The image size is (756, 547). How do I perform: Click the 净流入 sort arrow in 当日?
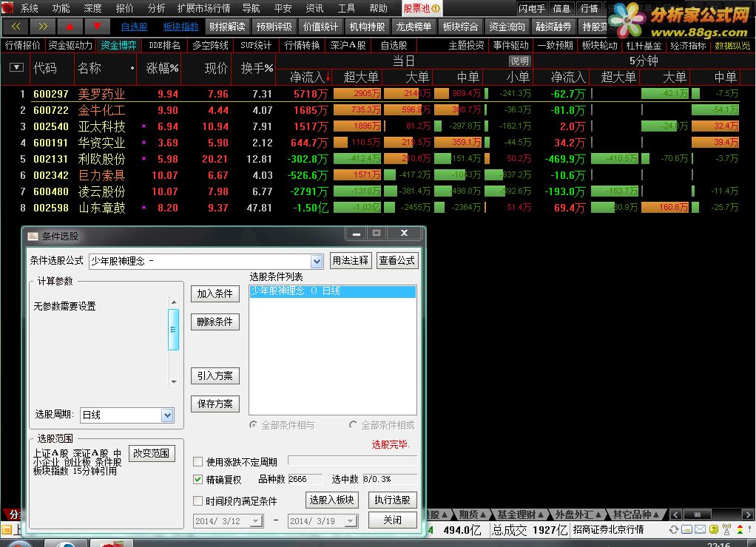328,77
